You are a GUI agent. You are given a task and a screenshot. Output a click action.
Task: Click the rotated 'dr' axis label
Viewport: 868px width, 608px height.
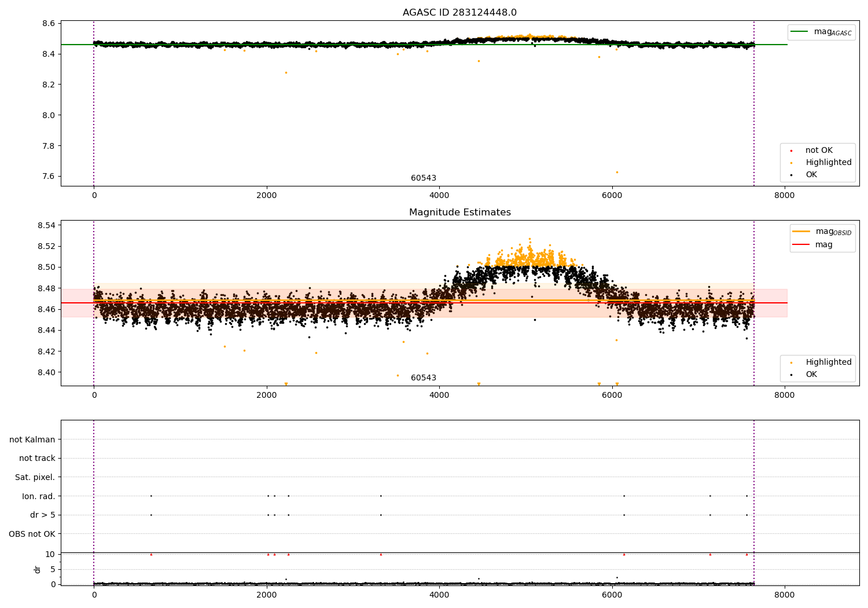38,569
